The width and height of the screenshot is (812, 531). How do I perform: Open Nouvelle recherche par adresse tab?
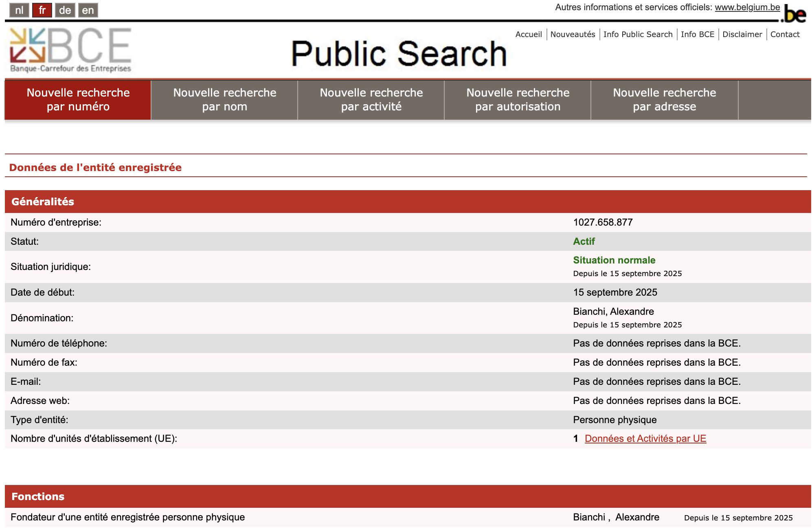point(665,100)
